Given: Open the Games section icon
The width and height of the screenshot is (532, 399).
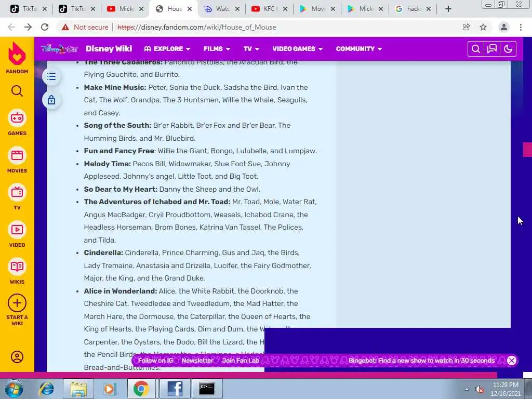Looking at the screenshot, I should click(17, 118).
